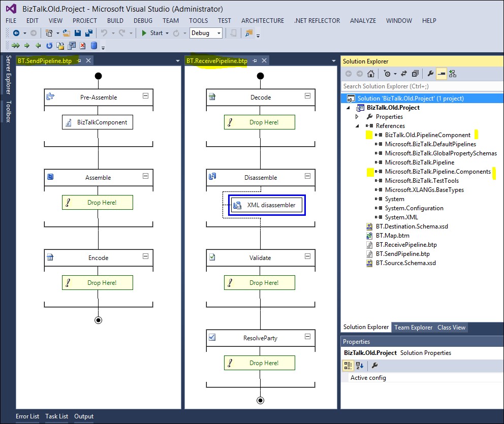Viewport: 504px width, 424px height.
Task: Save the current file with the floppy icon
Action: tap(77, 33)
